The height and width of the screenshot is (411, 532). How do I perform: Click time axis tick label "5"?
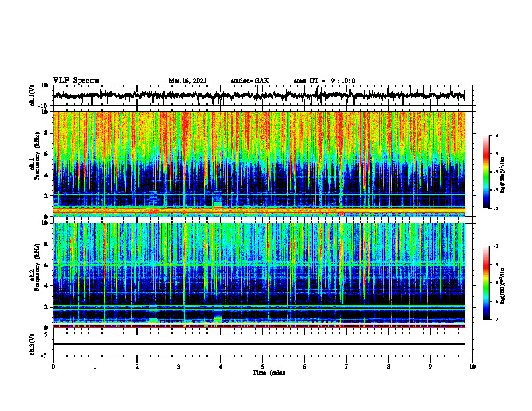[x=263, y=367]
